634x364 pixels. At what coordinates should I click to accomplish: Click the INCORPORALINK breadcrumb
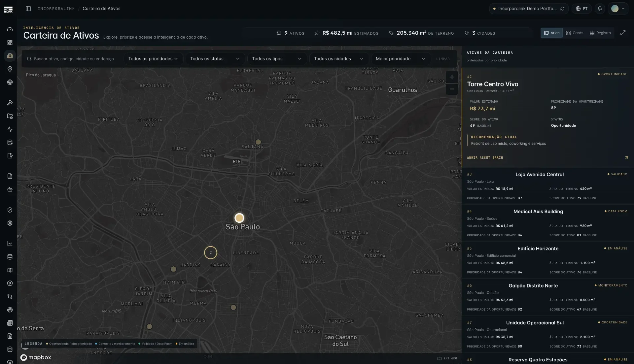coord(56,9)
